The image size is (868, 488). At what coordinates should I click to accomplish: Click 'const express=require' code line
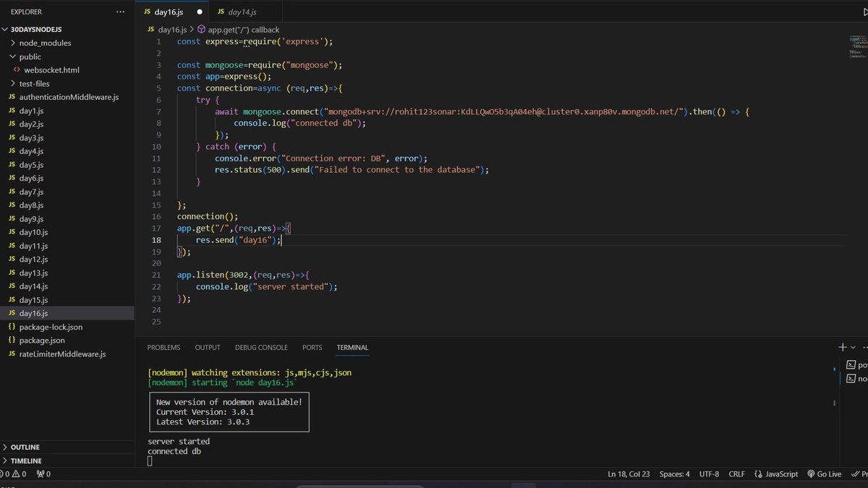255,41
